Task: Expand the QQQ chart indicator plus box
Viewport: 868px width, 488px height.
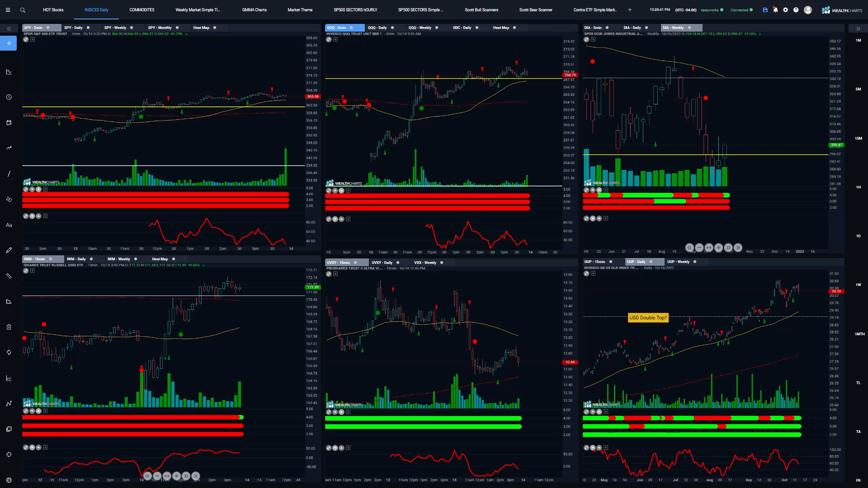Action: (x=335, y=39)
